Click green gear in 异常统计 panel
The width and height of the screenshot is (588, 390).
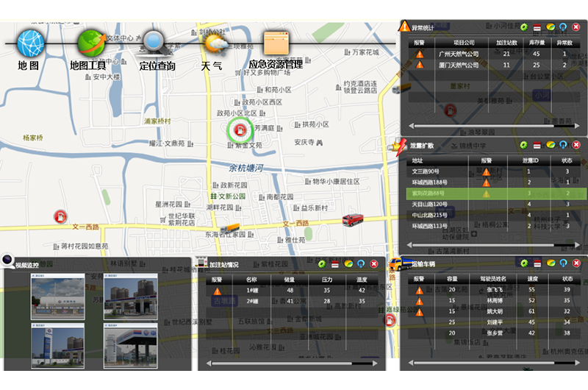(524, 28)
